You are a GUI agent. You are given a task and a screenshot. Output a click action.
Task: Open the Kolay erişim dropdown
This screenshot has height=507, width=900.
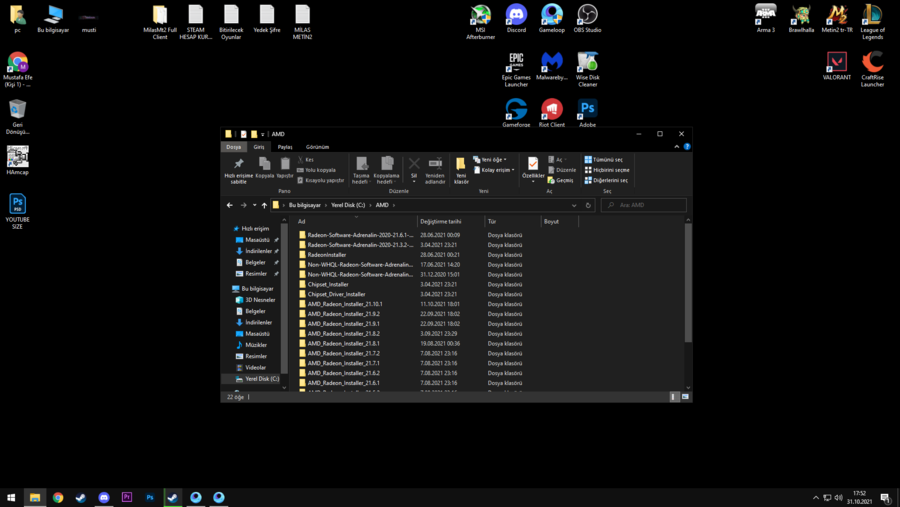[495, 170]
